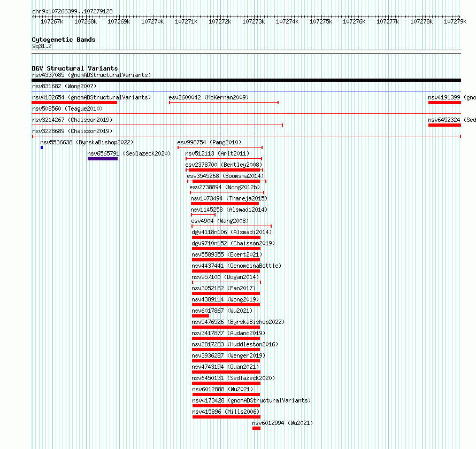This screenshot has width=476, height=449.
Task: Click the short red nsv6012994 bar
Action: click(256, 428)
